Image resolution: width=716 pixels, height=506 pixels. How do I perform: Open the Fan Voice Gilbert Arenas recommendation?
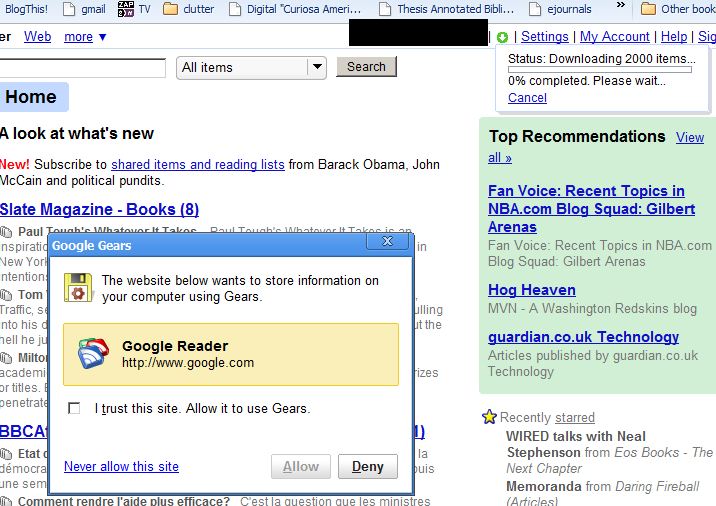click(591, 209)
